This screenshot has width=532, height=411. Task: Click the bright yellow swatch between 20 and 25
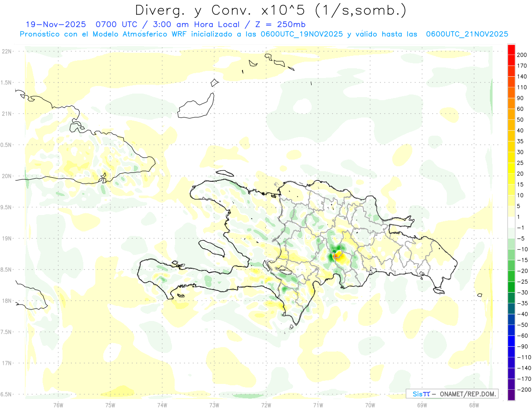(x=512, y=168)
